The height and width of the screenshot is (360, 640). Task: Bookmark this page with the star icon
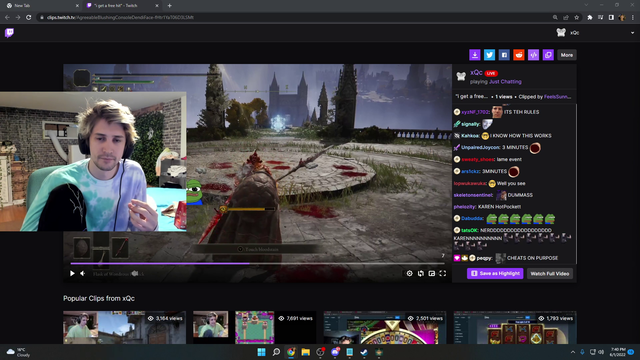[x=576, y=18]
